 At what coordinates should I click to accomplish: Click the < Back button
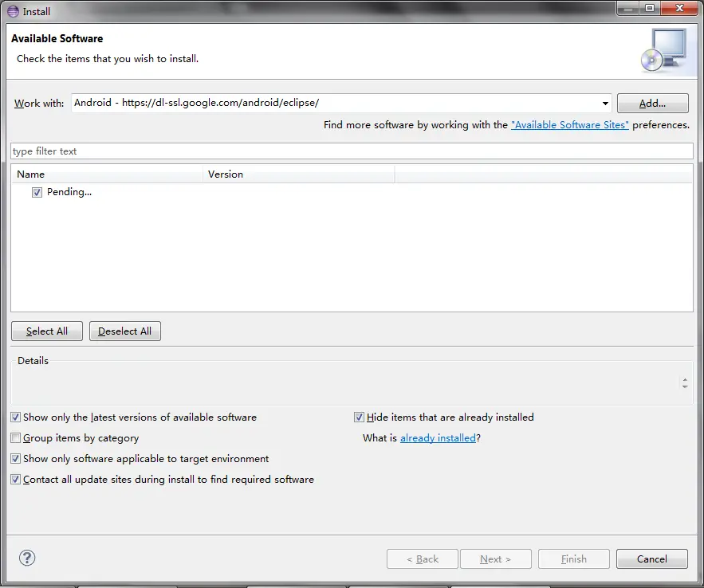click(x=422, y=559)
